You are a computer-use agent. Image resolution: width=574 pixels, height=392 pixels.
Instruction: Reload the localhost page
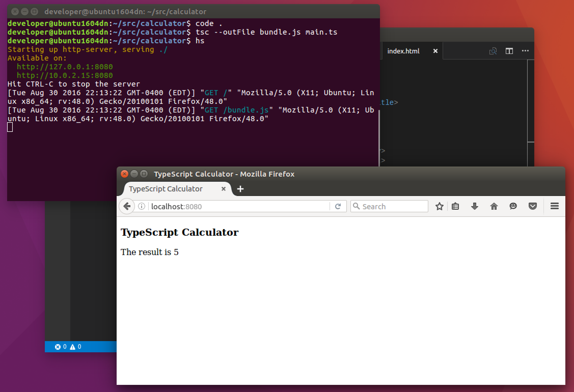click(338, 206)
